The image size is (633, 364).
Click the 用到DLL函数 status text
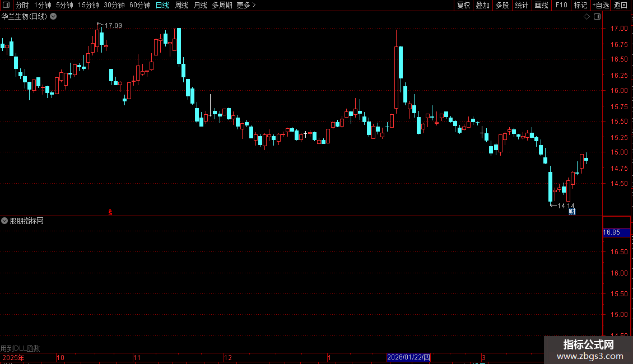(20, 348)
